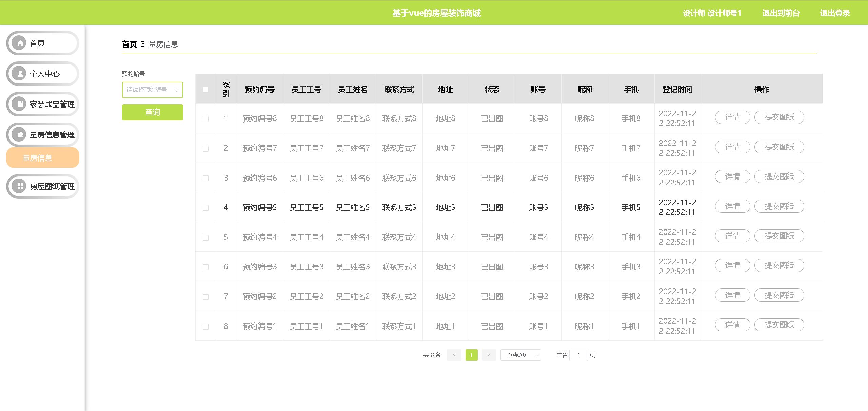The height and width of the screenshot is (411, 868).
Task: Open the 预约编号 select dropdown
Action: pos(152,90)
